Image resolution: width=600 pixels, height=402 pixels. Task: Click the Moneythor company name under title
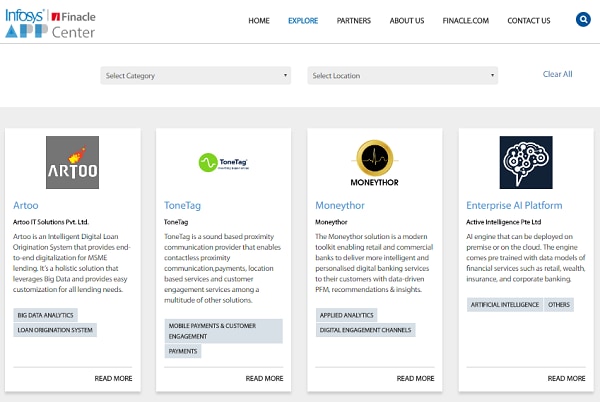[331, 222]
